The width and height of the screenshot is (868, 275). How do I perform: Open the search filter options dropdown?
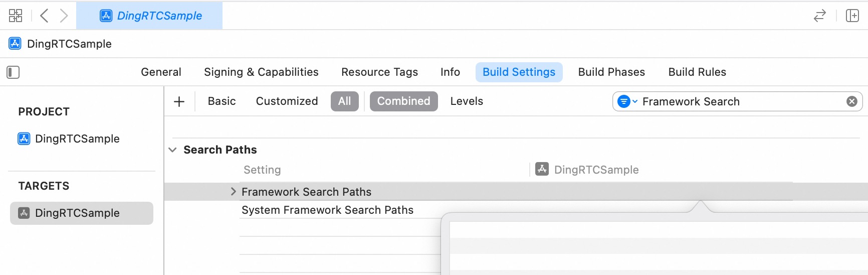click(x=627, y=101)
